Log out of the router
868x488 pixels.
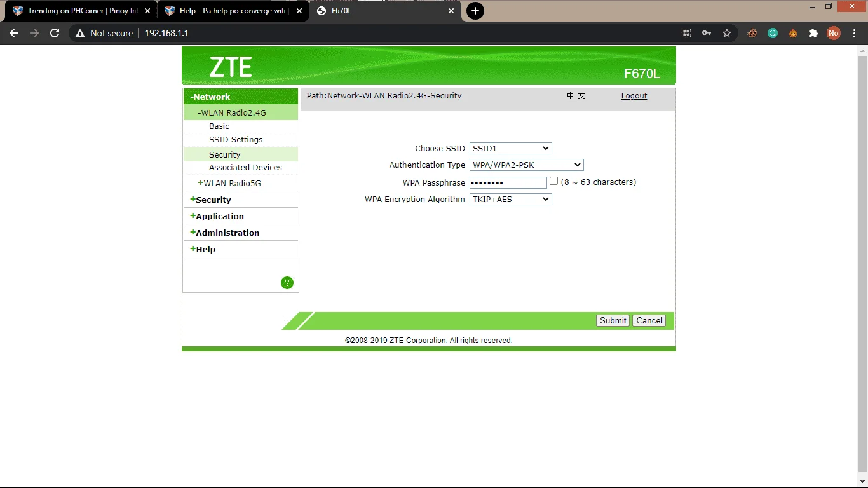[x=634, y=96]
